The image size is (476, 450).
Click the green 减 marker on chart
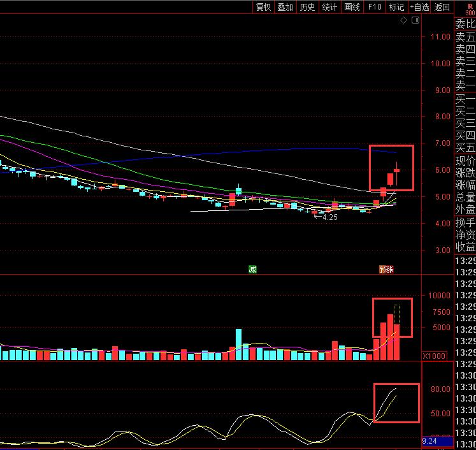click(x=252, y=270)
